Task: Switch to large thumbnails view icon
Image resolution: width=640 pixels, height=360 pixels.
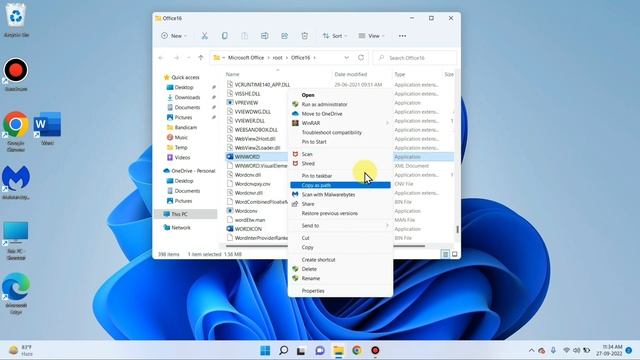Action: point(454,254)
